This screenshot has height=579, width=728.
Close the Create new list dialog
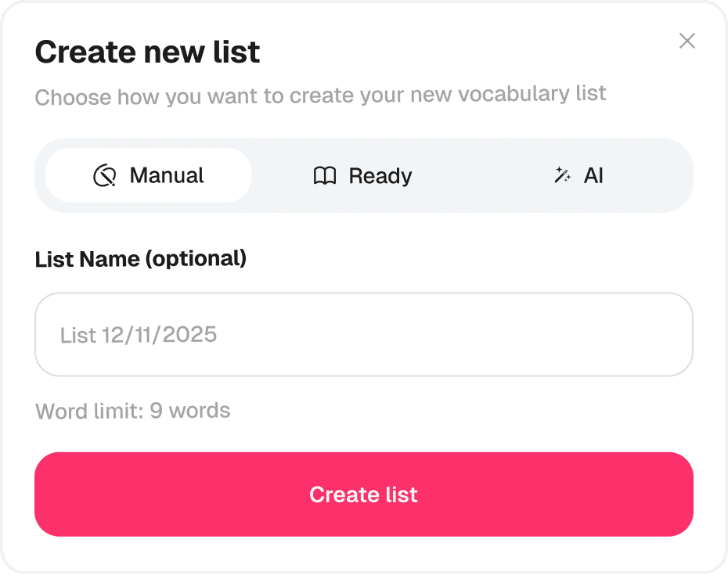point(687,41)
